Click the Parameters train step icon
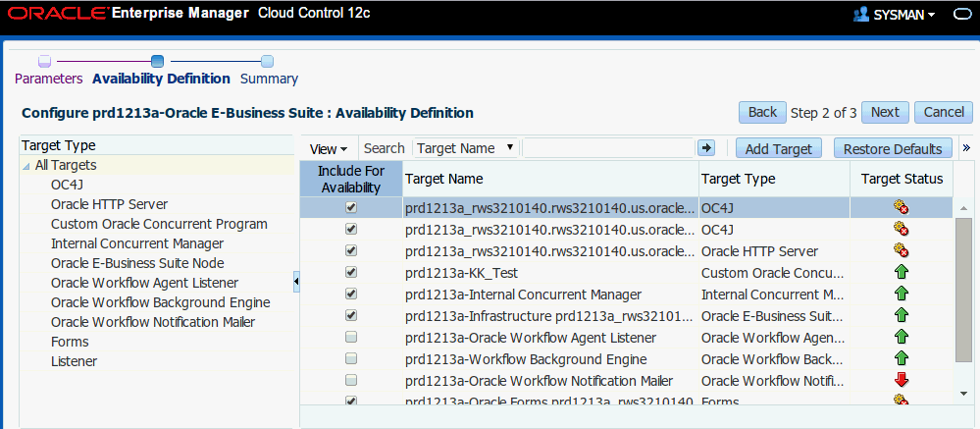The height and width of the screenshot is (429, 980). (x=44, y=61)
